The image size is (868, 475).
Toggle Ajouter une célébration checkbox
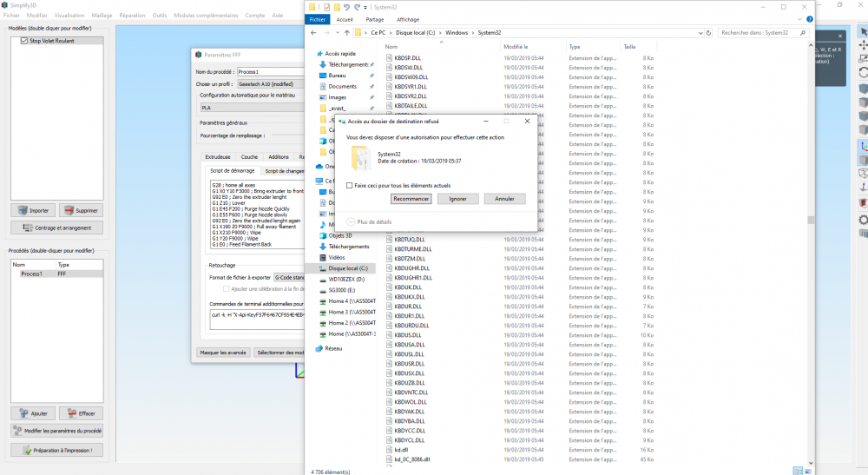pyautogui.click(x=226, y=289)
